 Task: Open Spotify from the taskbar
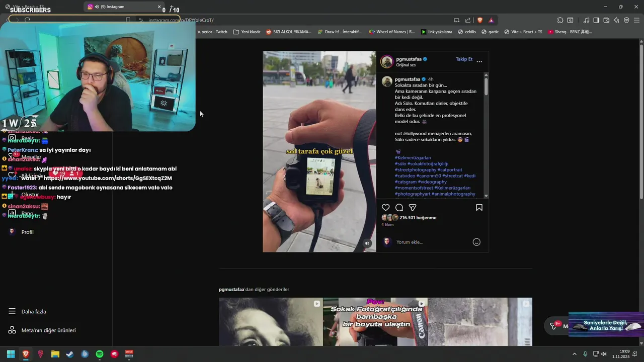tap(100, 354)
